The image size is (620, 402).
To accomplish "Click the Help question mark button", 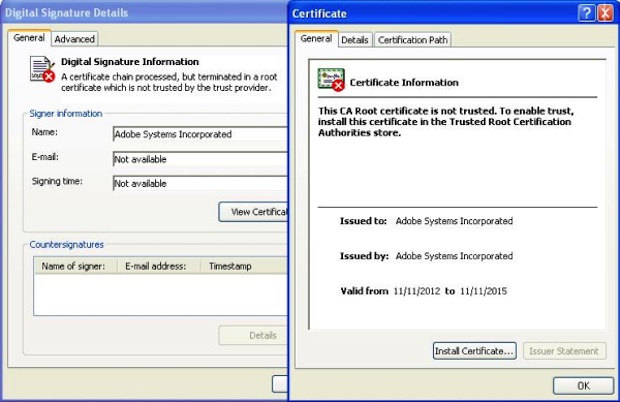I will [x=586, y=13].
